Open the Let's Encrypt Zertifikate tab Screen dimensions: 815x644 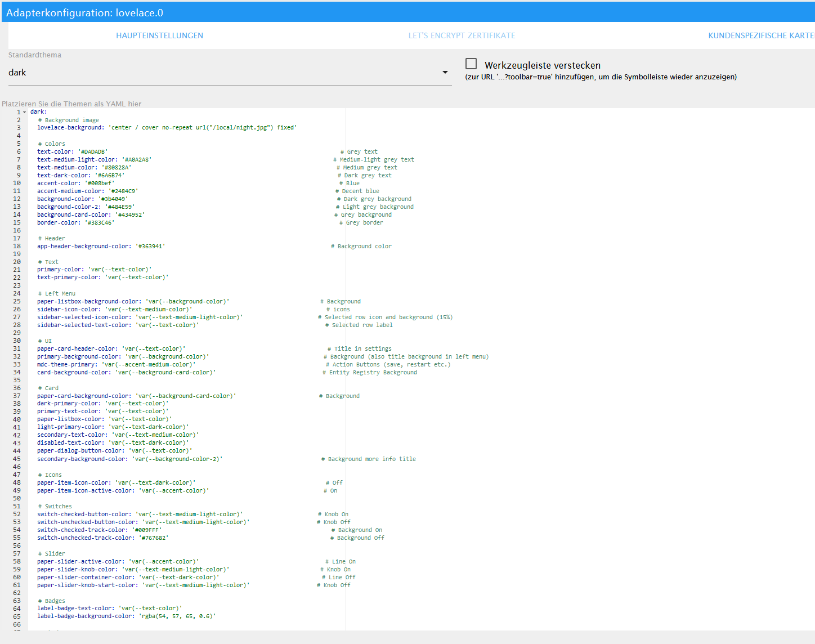(462, 35)
